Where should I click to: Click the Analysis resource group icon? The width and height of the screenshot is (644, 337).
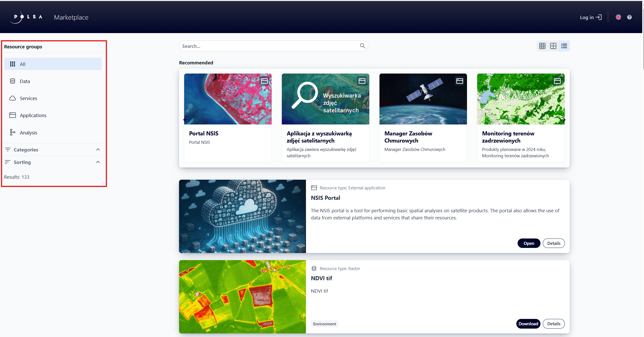click(x=12, y=132)
